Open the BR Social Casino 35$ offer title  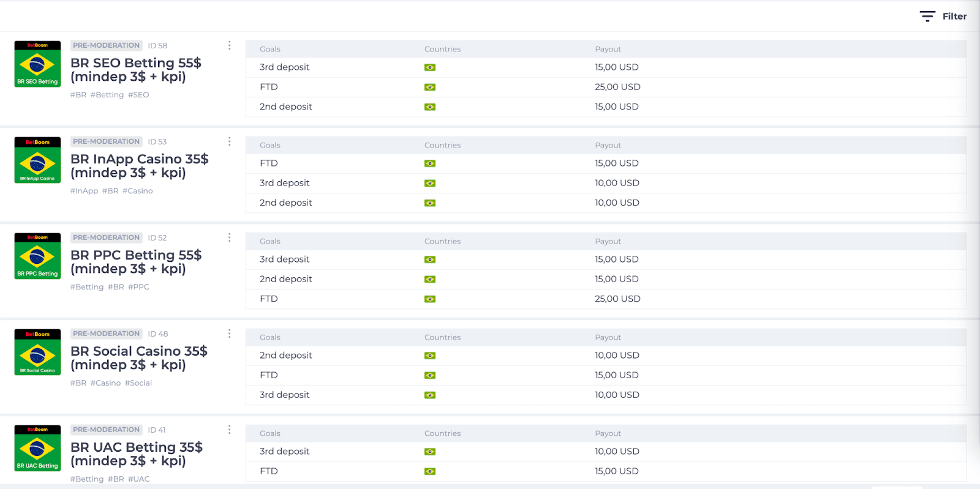[139, 358]
